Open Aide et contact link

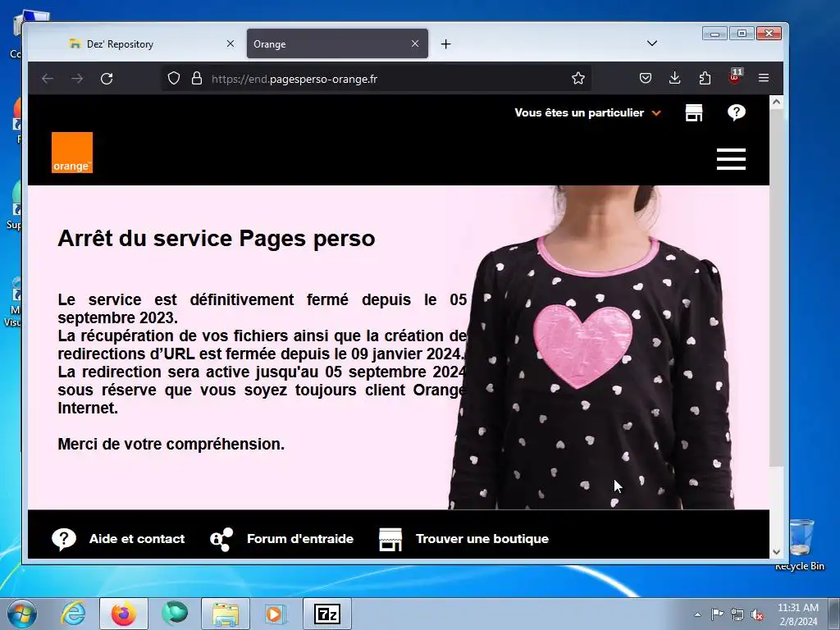[x=137, y=539]
